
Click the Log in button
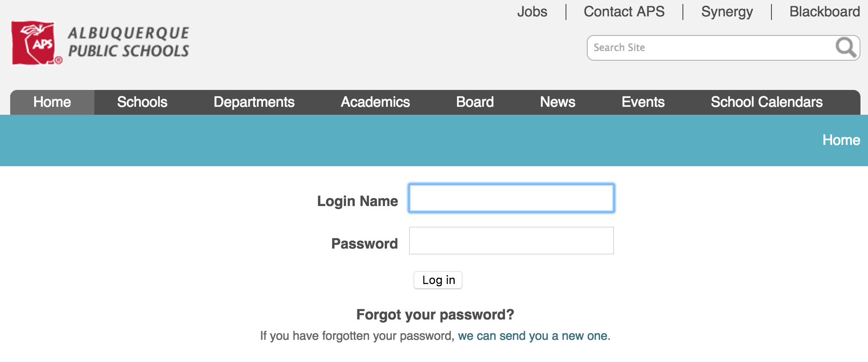click(438, 280)
